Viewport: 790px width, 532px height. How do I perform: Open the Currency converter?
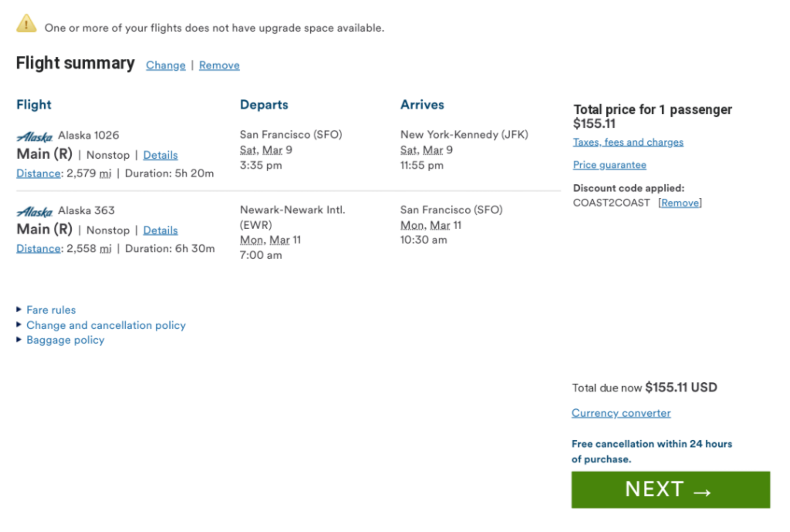pos(621,413)
